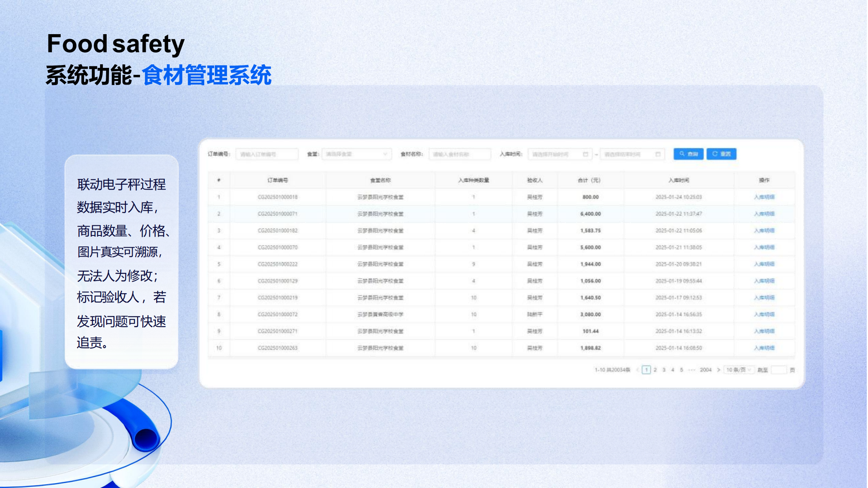Click the 订单编号 order number input

coord(267,154)
